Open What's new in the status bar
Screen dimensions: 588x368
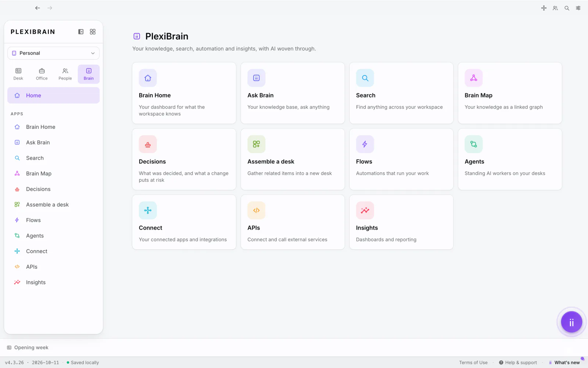click(564, 362)
